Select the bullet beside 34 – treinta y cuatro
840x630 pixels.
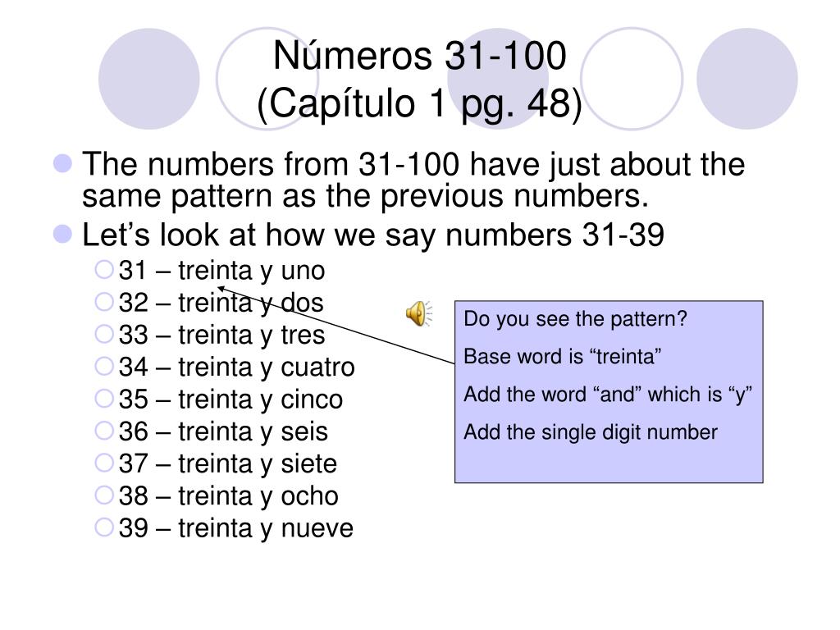pyautogui.click(x=104, y=366)
